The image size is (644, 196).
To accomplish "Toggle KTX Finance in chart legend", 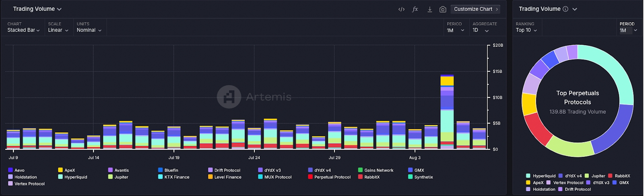I will pos(173,177).
